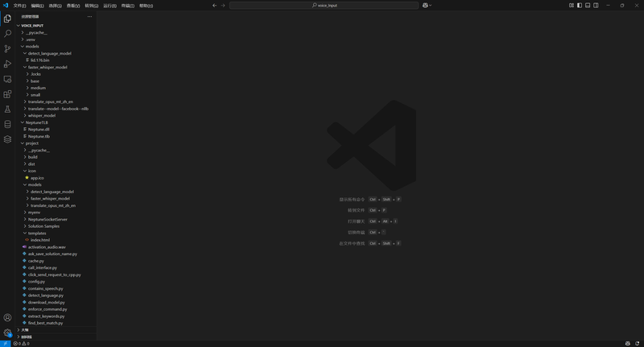The width and height of the screenshot is (644, 347).
Task: Open the lid.176.bin file
Action: coord(56,60)
